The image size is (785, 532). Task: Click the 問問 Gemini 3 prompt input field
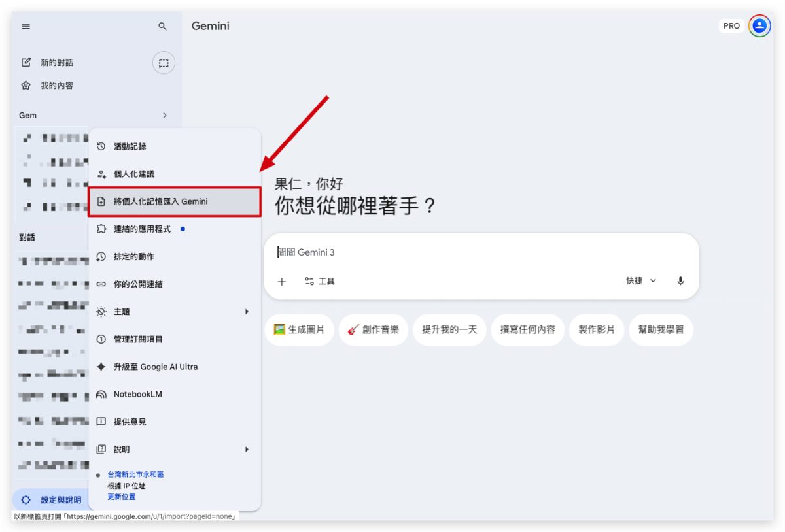[x=481, y=252]
